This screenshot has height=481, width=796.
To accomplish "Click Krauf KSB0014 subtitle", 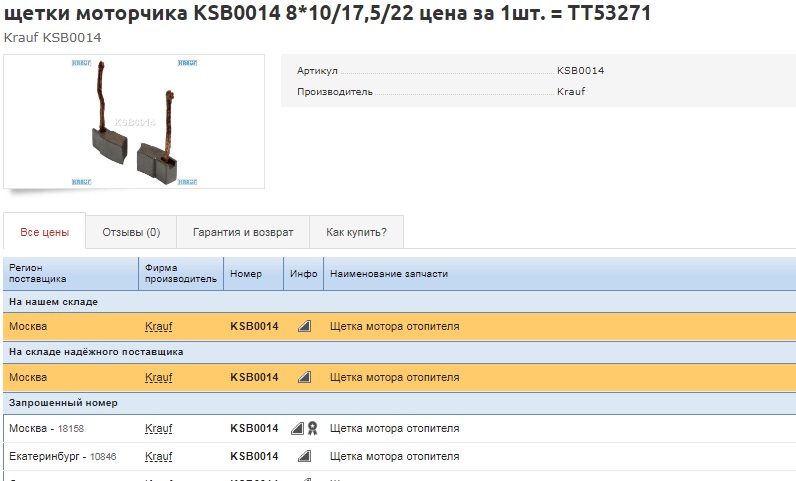I will pos(52,38).
